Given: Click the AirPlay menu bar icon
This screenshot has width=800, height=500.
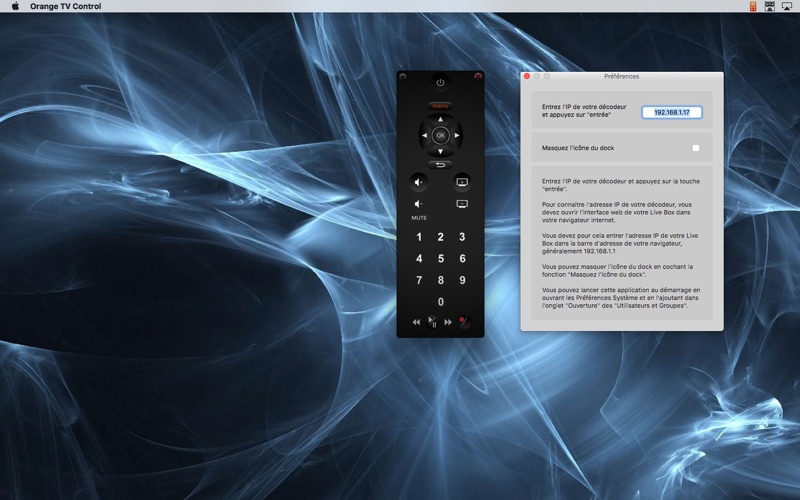Looking at the screenshot, I should (x=787, y=6).
